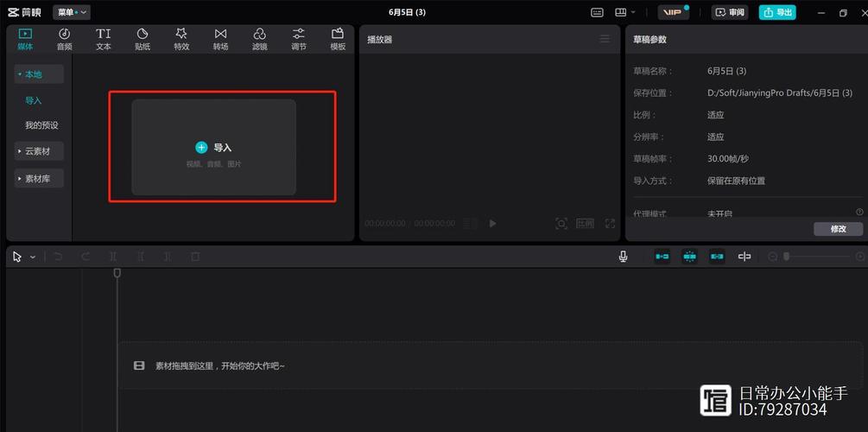The image size is (868, 432).
Task: Open the 滤镜 (Filters) tab
Action: (x=260, y=40)
